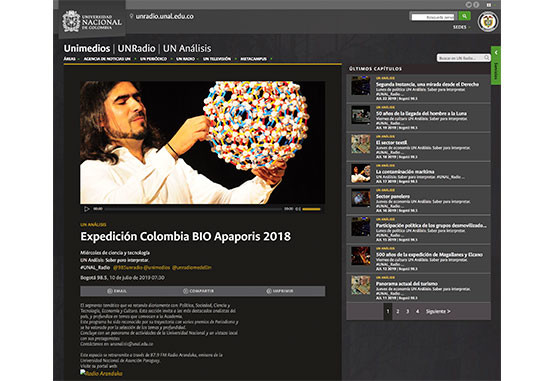
Task: Click the Colombia coat of arms emblem
Action: coord(488,22)
